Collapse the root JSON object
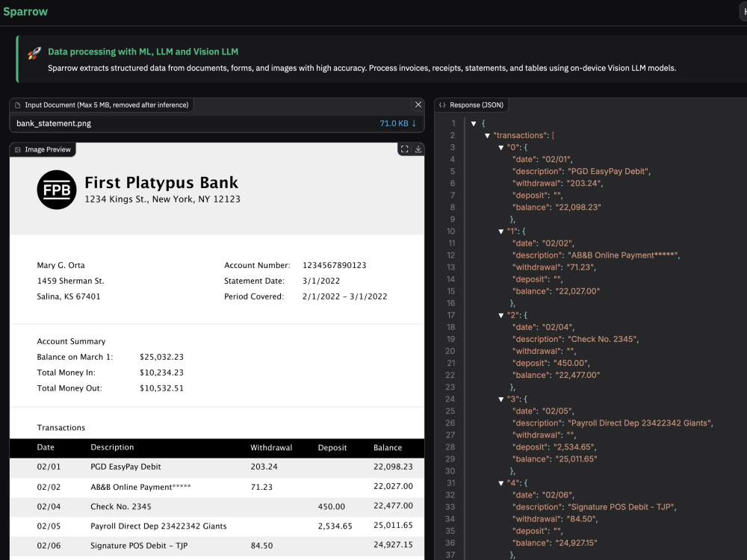The height and width of the screenshot is (560, 747). 474,124
